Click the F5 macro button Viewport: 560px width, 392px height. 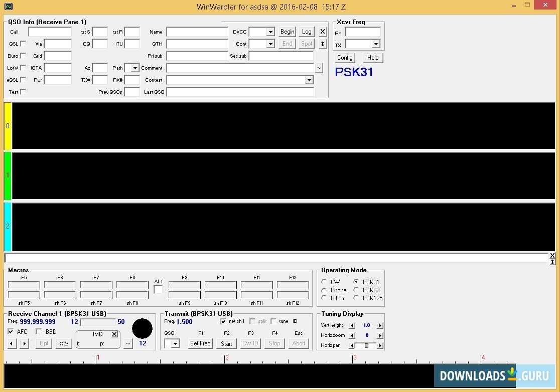tap(24, 285)
